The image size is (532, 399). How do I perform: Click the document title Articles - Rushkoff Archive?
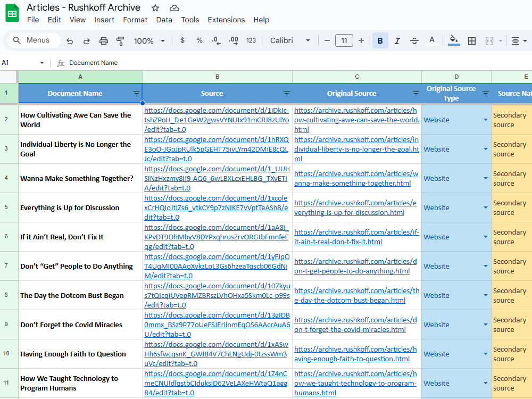[x=84, y=7]
